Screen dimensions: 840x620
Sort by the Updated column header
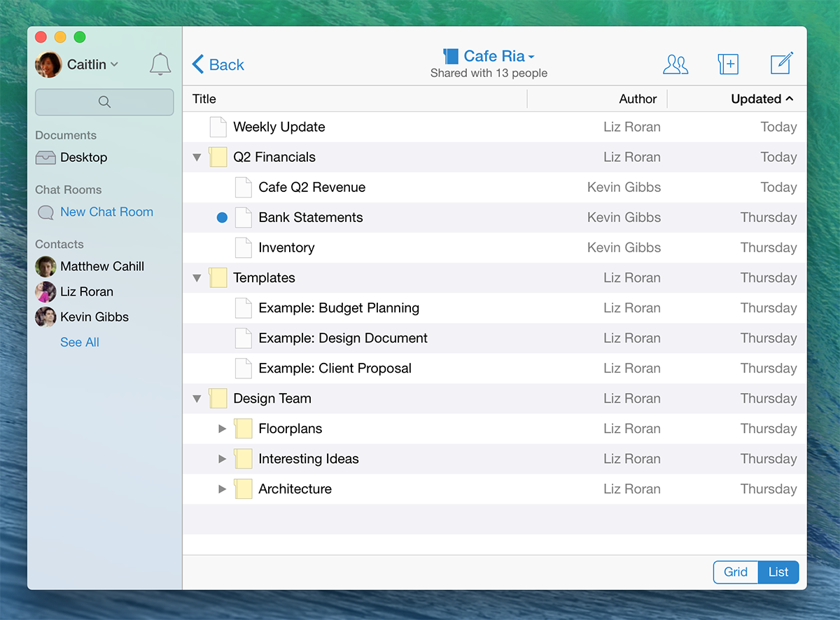[762, 99]
